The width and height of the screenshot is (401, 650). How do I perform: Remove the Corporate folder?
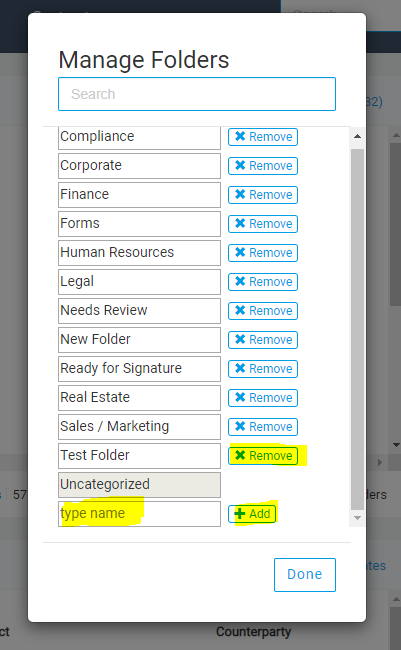pos(263,166)
